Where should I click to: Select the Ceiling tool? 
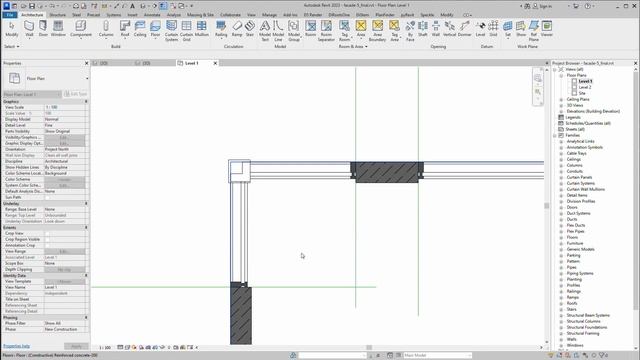coord(140,29)
